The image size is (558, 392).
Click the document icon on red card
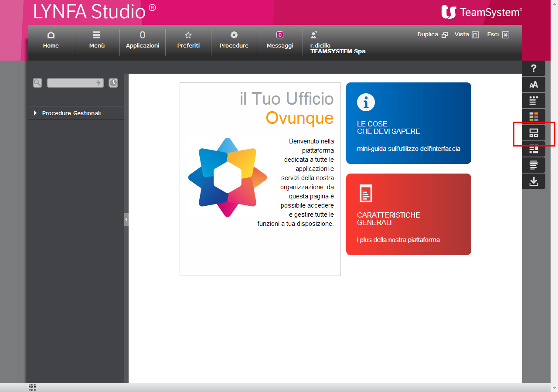(366, 193)
